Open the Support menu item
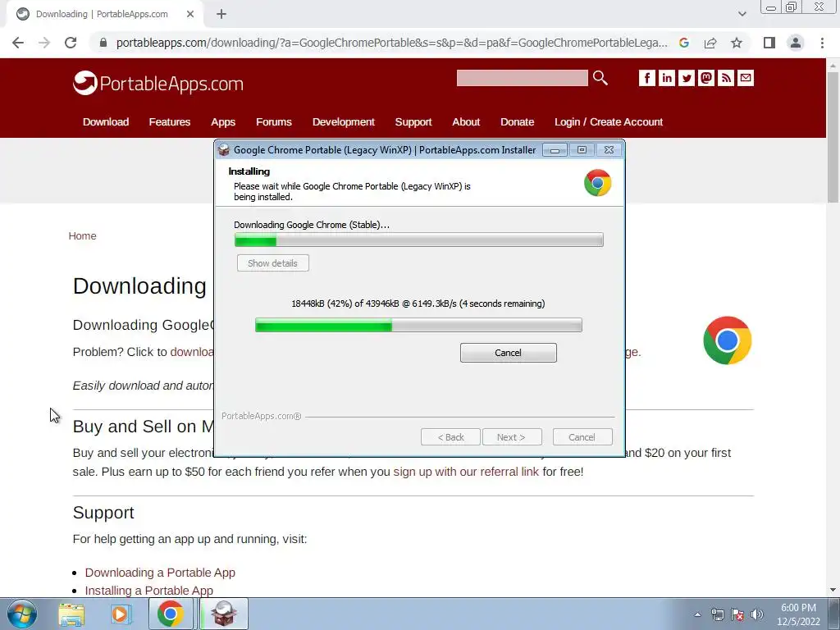 point(413,122)
